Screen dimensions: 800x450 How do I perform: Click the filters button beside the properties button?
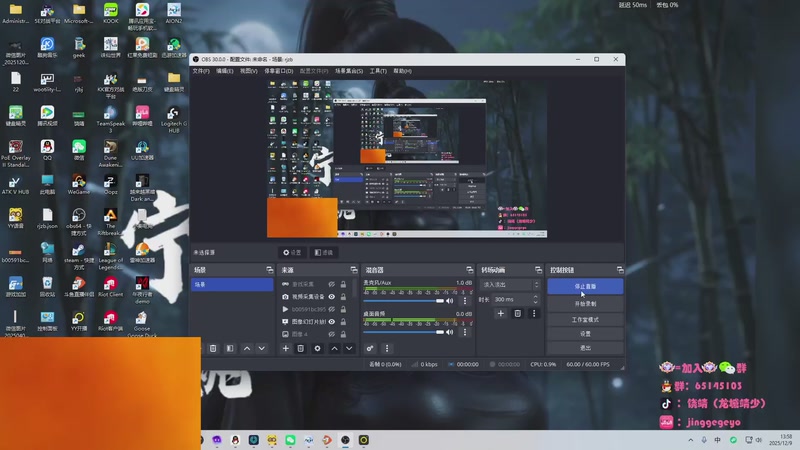324,253
